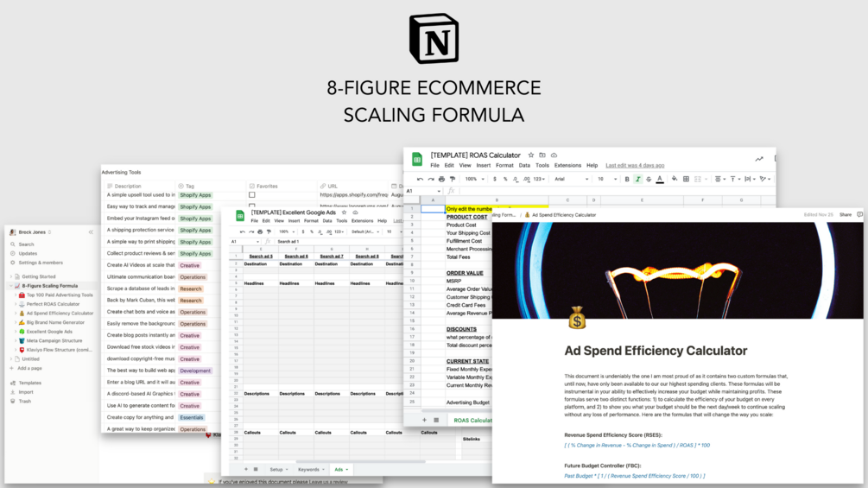Image resolution: width=868 pixels, height=488 pixels.
Task: Open the Brock Jones workspace switcher
Action: tap(31, 232)
